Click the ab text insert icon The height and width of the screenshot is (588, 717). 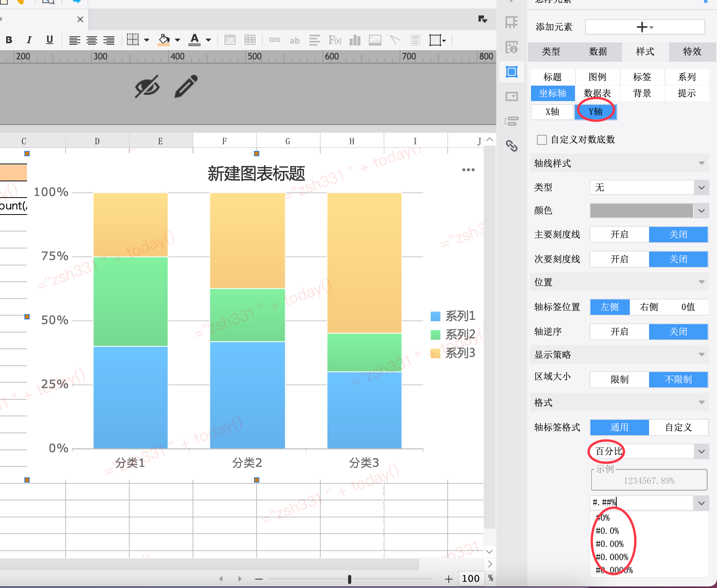coord(294,40)
